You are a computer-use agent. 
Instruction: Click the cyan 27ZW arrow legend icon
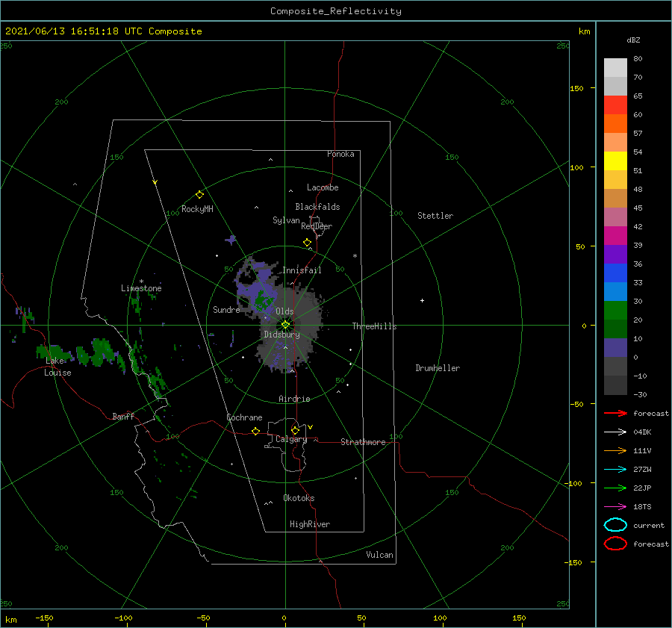615,470
